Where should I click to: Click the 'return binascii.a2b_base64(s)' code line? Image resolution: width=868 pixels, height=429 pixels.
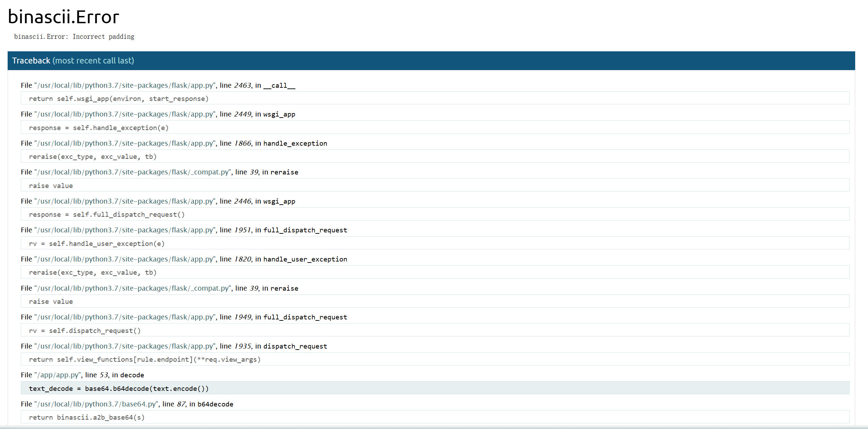pos(87,417)
